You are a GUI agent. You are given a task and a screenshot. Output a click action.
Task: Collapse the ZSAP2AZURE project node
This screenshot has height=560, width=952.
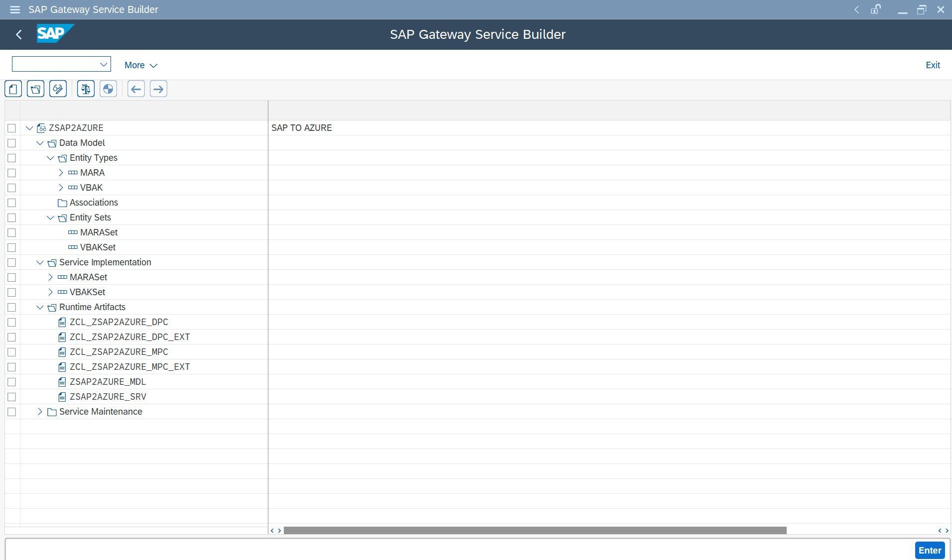tap(29, 128)
